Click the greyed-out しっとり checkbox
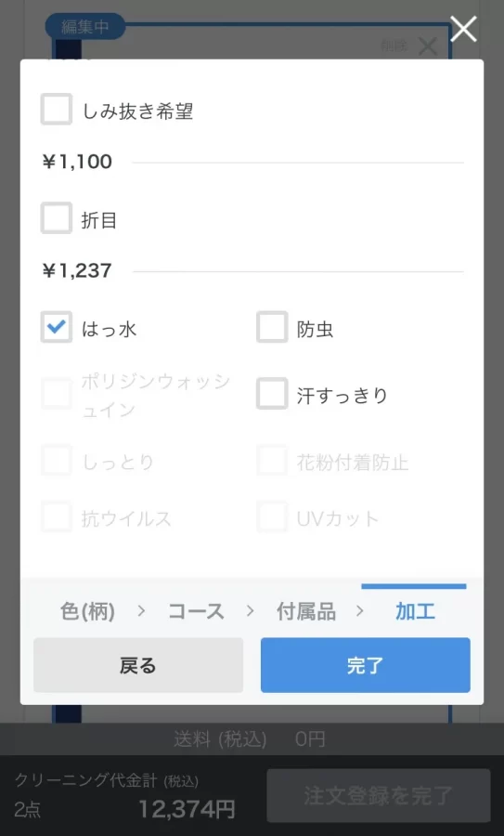This screenshot has height=836, width=504. [x=56, y=460]
